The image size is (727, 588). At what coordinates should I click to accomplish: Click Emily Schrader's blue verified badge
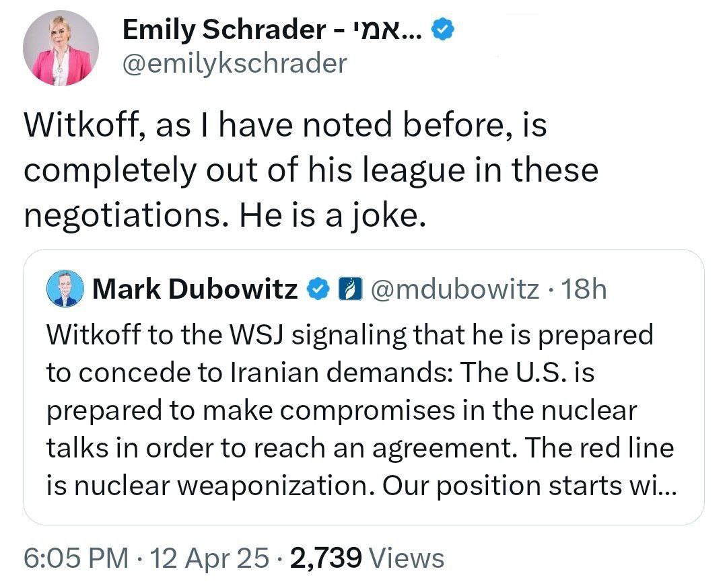(x=443, y=30)
